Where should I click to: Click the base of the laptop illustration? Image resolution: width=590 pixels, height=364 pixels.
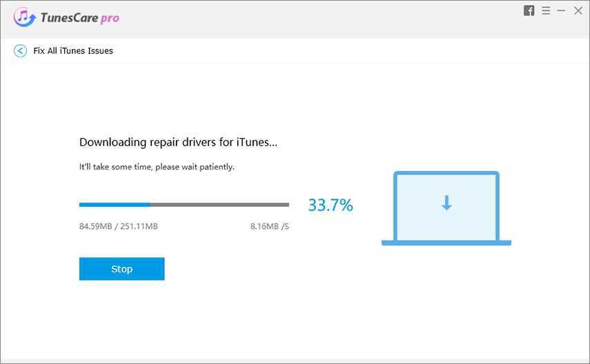pos(446,243)
